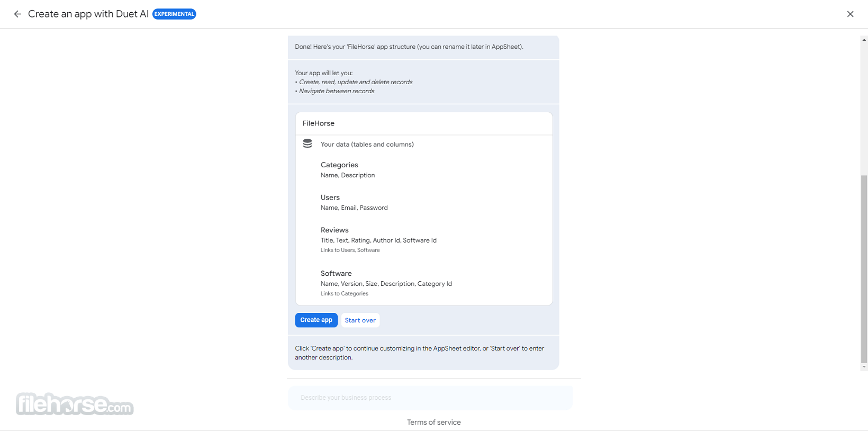The width and height of the screenshot is (868, 431).
Task: Click 'Navigate between records' text
Action: tap(337, 91)
